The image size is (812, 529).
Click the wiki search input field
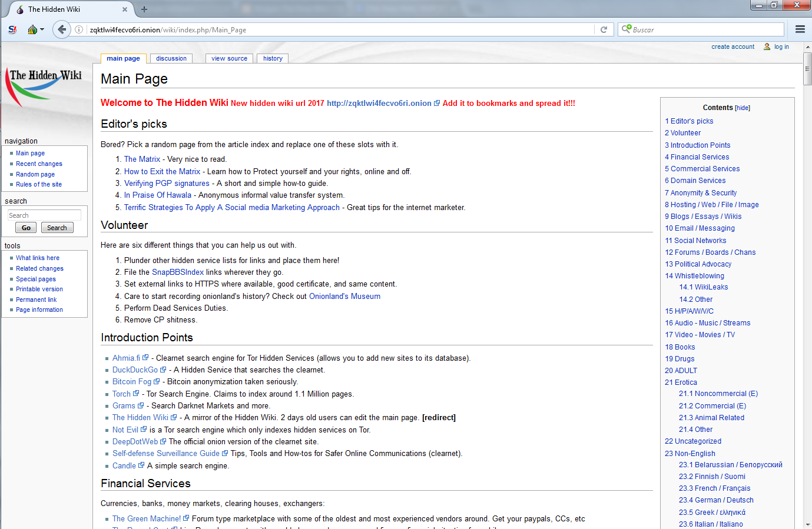44,215
